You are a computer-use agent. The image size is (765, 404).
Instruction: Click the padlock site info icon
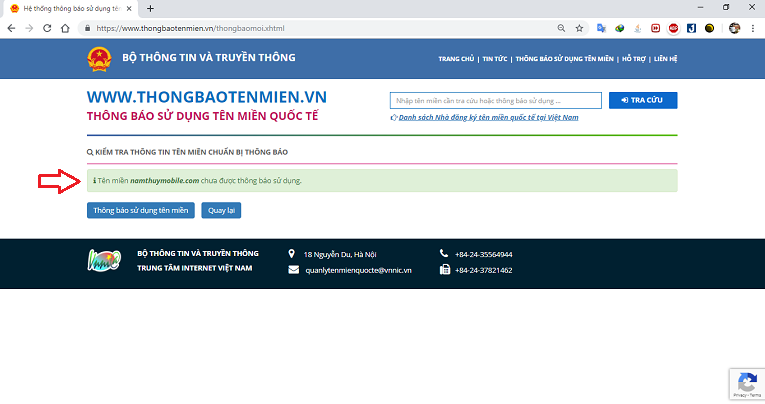[x=87, y=28]
